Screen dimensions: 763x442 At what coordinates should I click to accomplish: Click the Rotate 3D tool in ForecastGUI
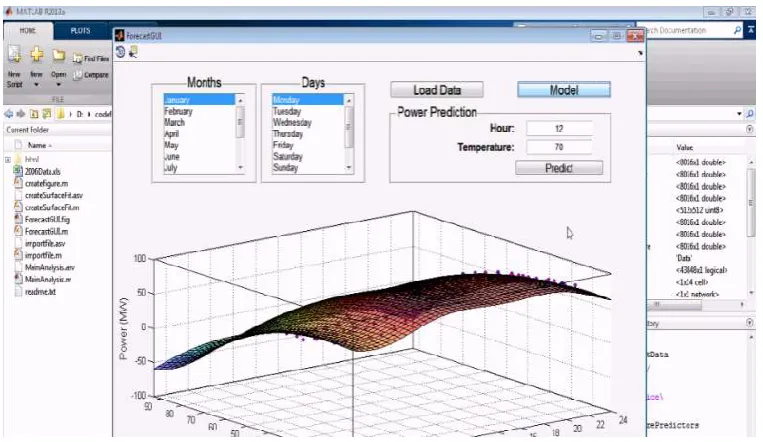(121, 52)
